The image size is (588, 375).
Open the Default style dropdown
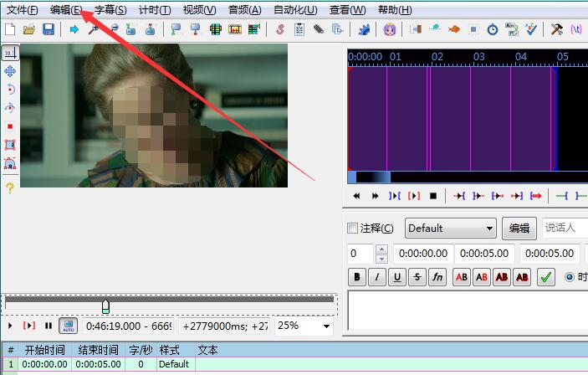click(x=451, y=229)
